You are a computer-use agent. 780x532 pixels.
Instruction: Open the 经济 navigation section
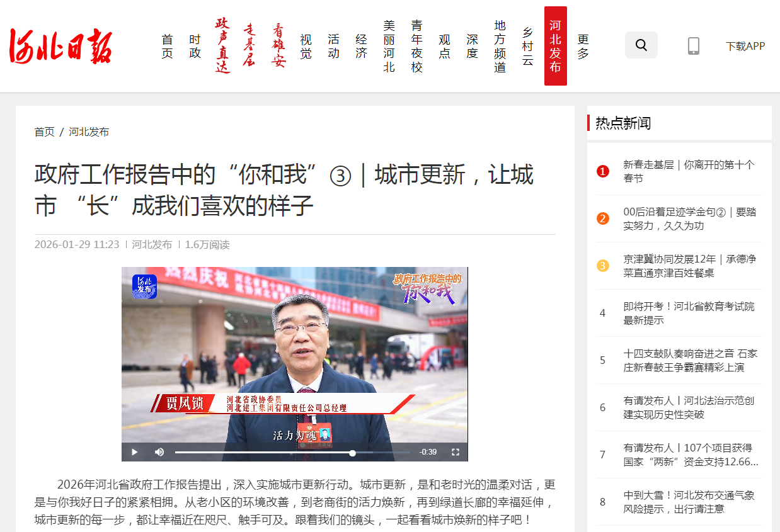361,46
